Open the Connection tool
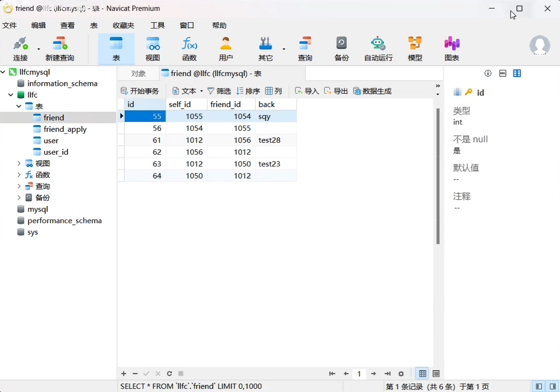This screenshot has width=560, height=392. 21,49
